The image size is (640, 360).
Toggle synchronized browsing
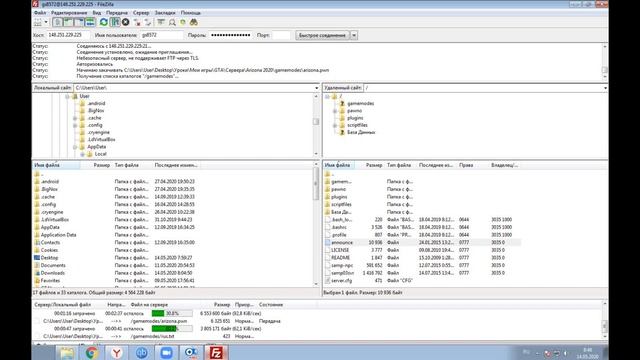pos(183,22)
